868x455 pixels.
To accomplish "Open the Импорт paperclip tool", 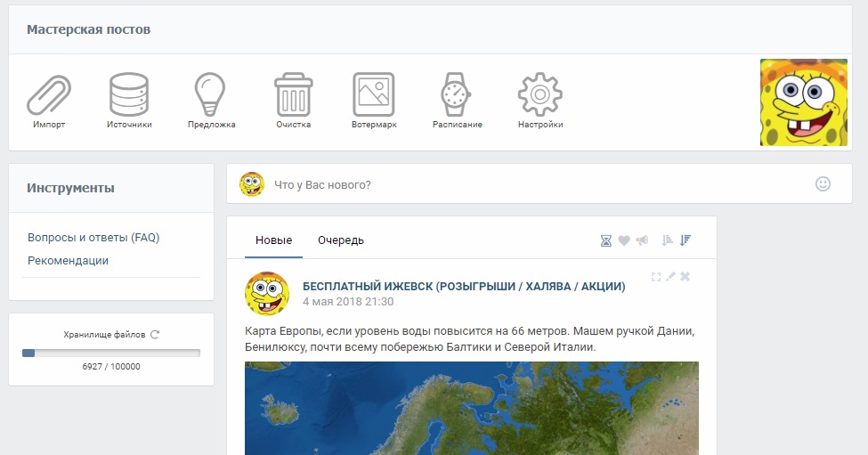I will [49, 101].
